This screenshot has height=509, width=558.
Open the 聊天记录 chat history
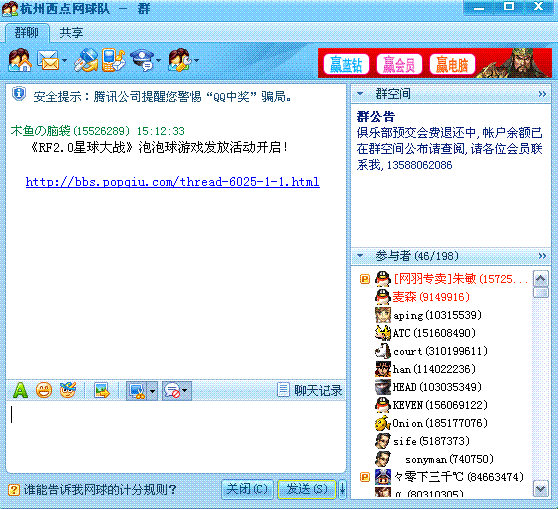pyautogui.click(x=310, y=390)
